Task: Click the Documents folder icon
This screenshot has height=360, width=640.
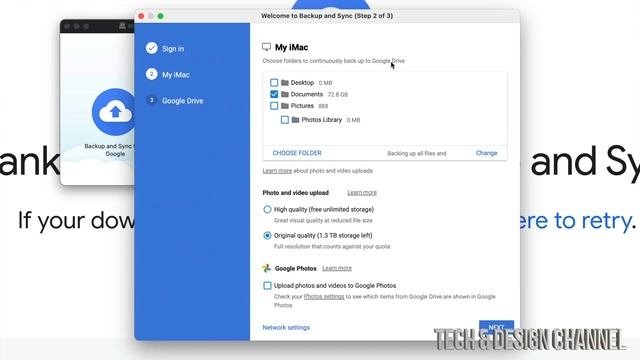Action: point(285,94)
